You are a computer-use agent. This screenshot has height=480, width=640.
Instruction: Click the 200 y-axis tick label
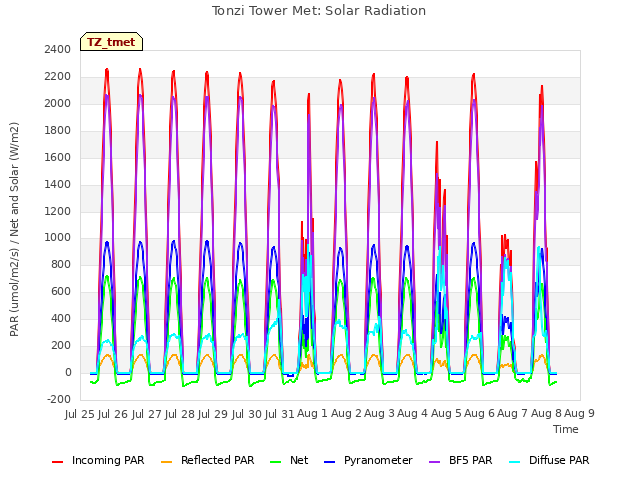(61, 345)
